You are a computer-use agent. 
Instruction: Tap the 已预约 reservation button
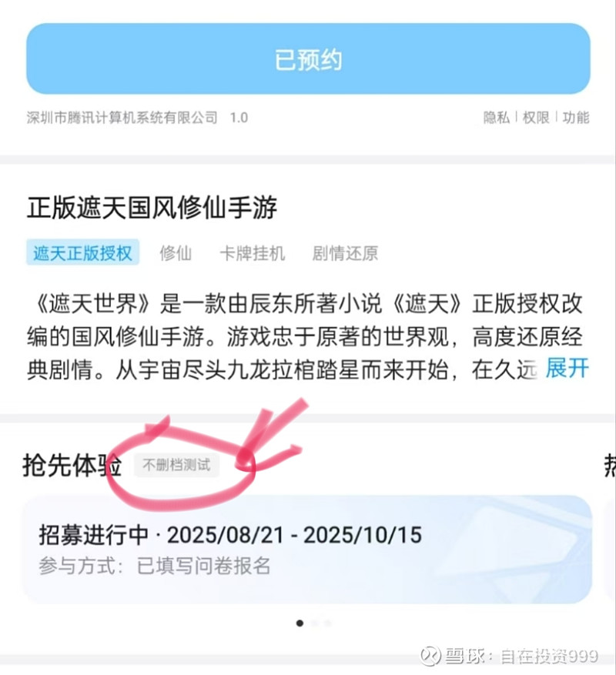[x=308, y=59]
